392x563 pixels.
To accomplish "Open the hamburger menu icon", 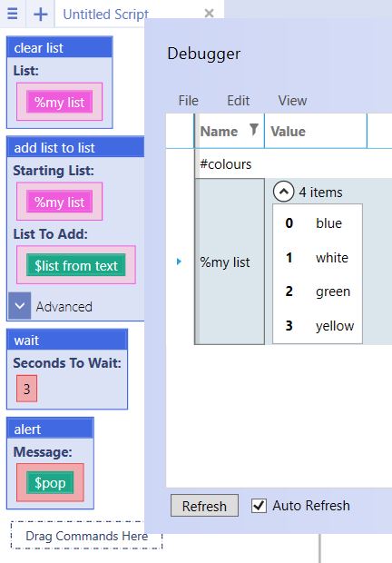I will pos(13,14).
